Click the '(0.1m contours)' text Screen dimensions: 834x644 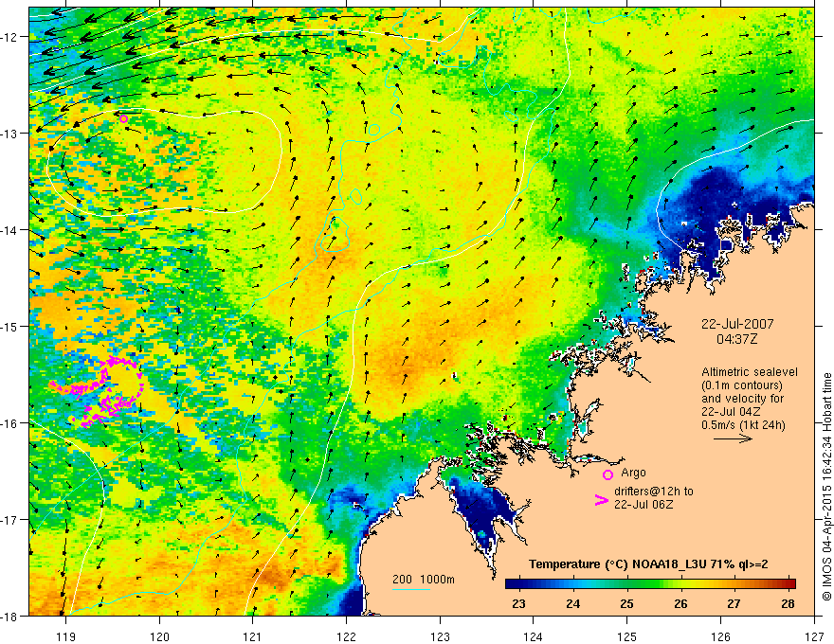742,385
